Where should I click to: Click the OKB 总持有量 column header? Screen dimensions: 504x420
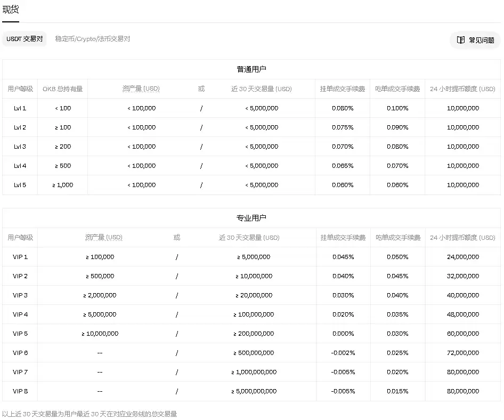(62, 88)
